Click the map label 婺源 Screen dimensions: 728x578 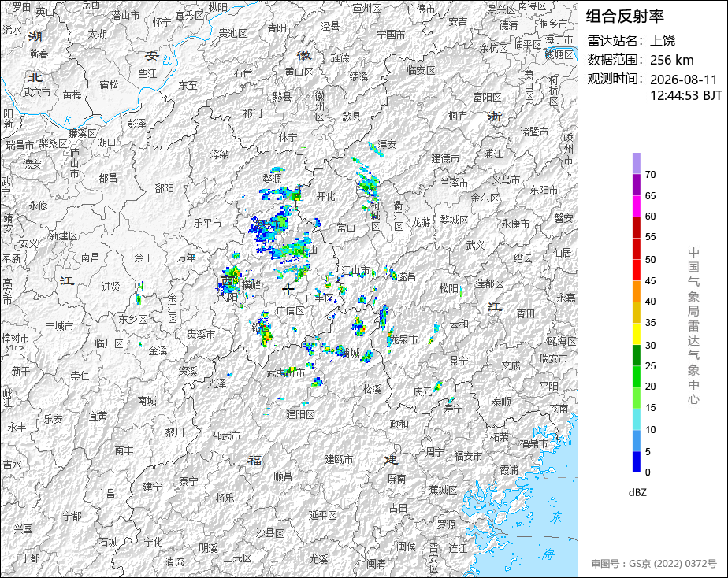272,179
